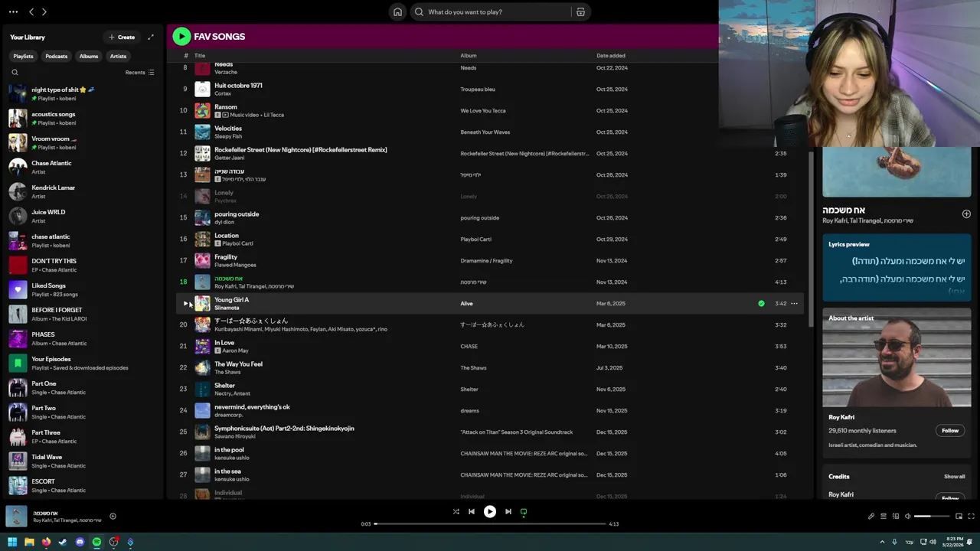Click the Album column header

coord(469,56)
